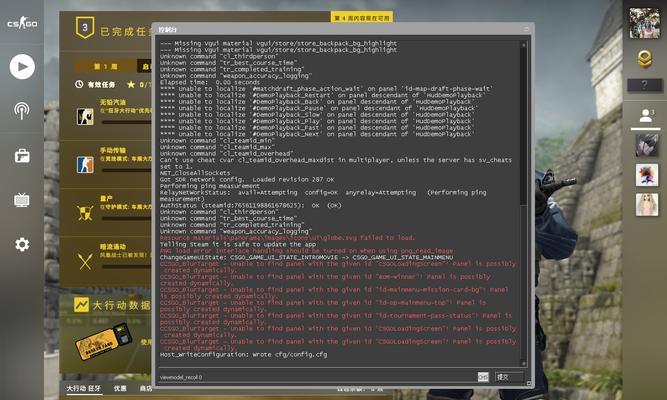The image size is (667, 400).
Task: Click the 手动传输 mission title
Action: coord(113,151)
